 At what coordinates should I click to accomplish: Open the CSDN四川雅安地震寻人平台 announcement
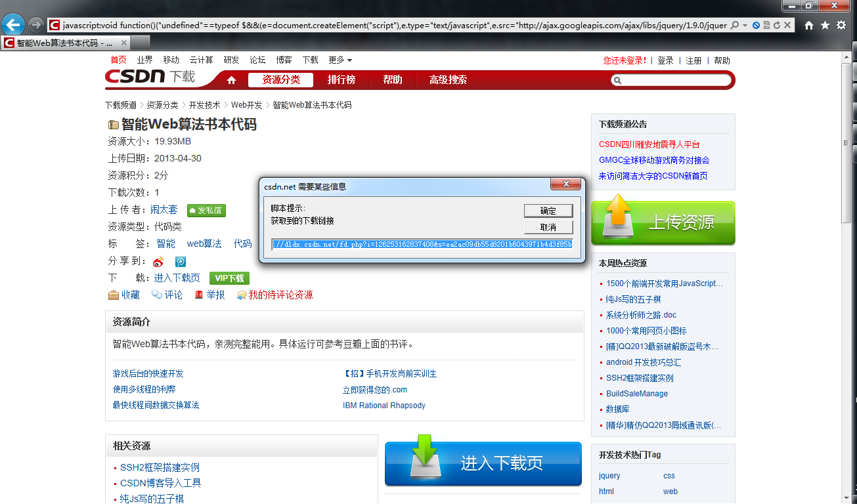click(x=649, y=144)
